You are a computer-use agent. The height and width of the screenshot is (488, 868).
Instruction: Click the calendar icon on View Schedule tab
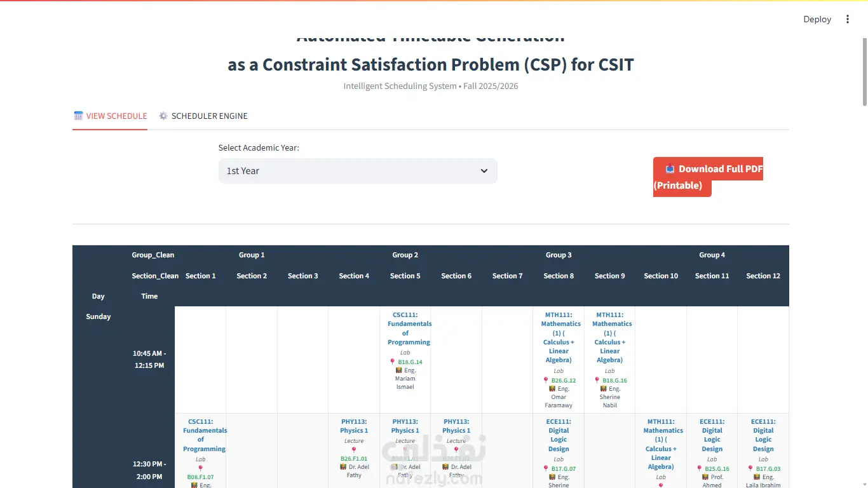click(x=79, y=116)
